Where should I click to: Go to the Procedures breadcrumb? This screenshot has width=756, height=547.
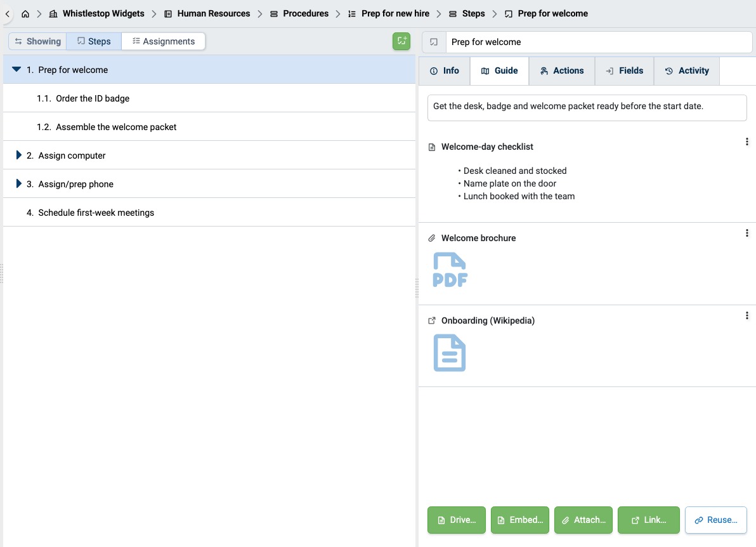299,14
